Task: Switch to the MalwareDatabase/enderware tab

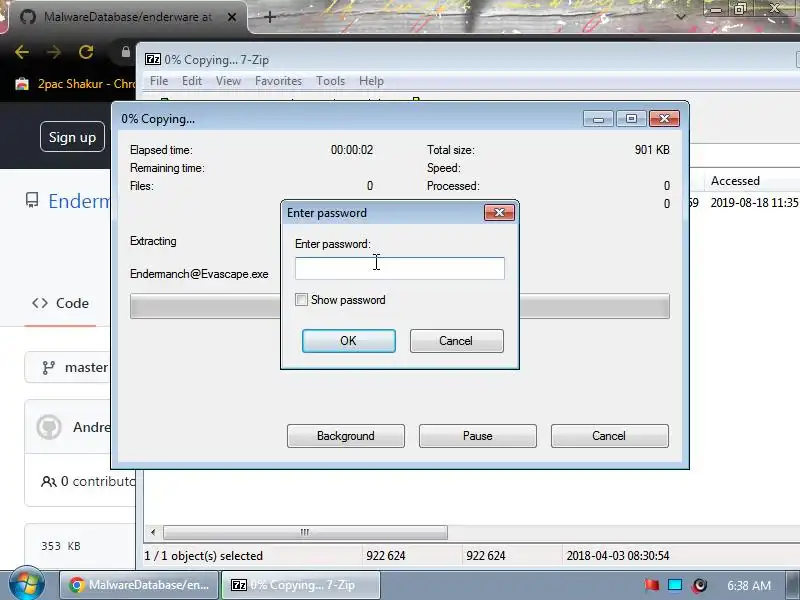Action: (x=128, y=17)
